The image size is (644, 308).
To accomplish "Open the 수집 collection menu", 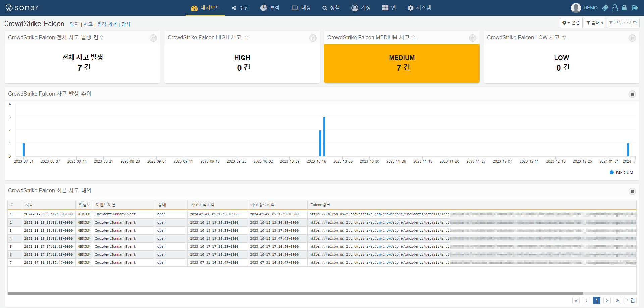I will pos(240,8).
